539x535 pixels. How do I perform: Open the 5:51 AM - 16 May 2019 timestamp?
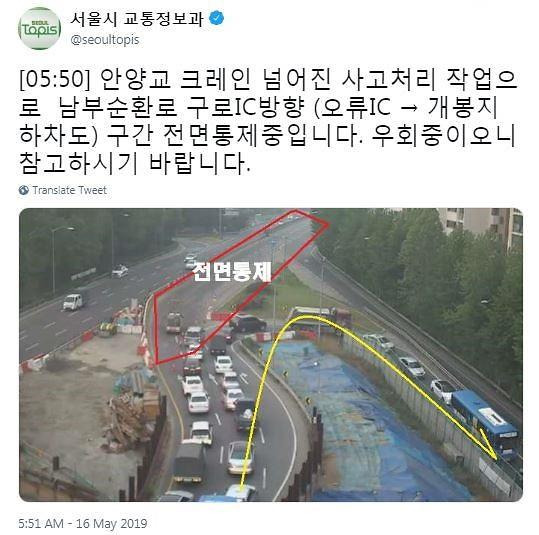(83, 523)
